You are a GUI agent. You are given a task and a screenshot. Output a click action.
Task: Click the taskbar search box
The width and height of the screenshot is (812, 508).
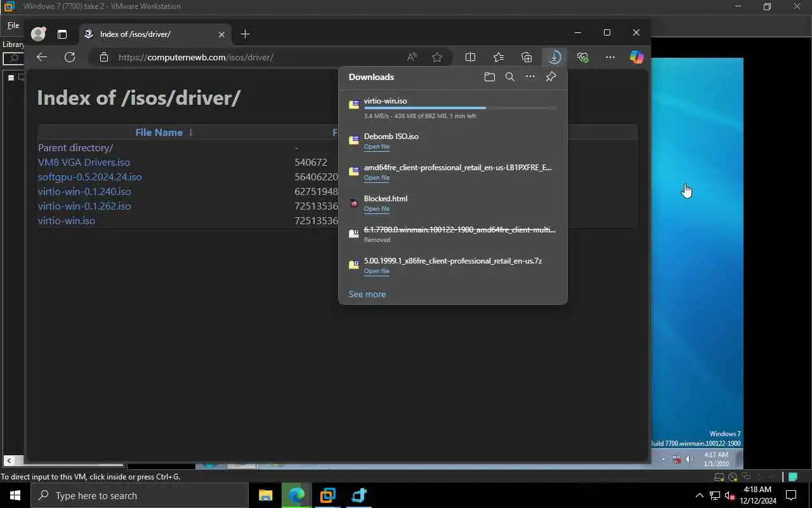[140, 495]
